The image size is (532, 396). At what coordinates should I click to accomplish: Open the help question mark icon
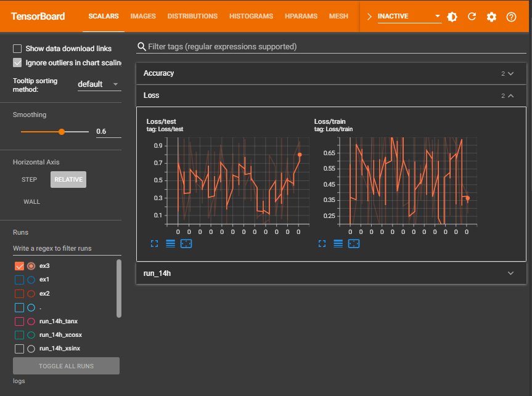click(511, 17)
